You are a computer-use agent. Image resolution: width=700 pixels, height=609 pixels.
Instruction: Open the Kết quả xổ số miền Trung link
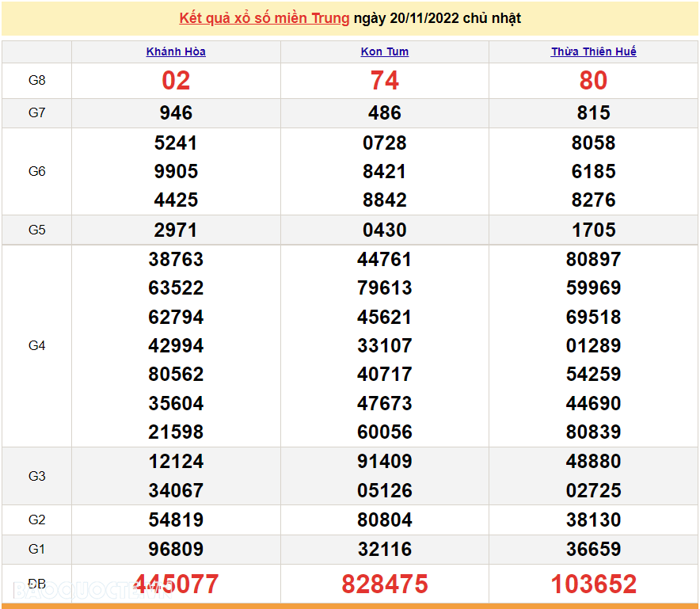264,18
